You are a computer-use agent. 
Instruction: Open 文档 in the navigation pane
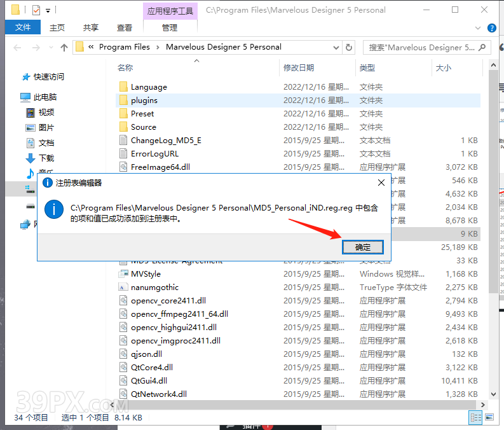tap(46, 142)
